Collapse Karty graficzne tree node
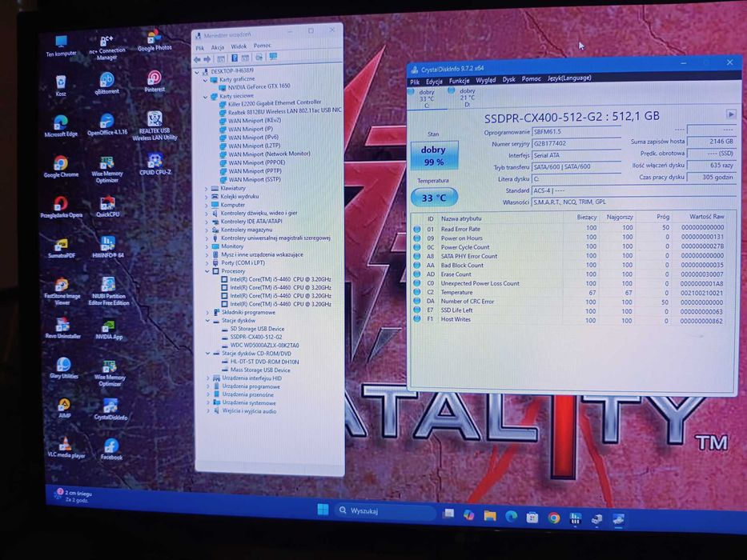This screenshot has width=747, height=560. (x=205, y=79)
